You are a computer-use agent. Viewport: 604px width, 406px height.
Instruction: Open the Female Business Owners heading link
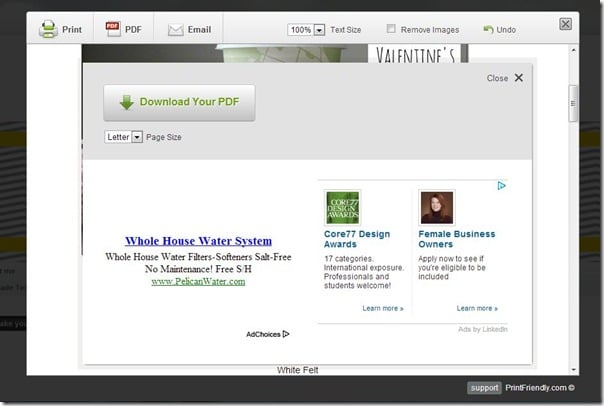[x=456, y=239]
